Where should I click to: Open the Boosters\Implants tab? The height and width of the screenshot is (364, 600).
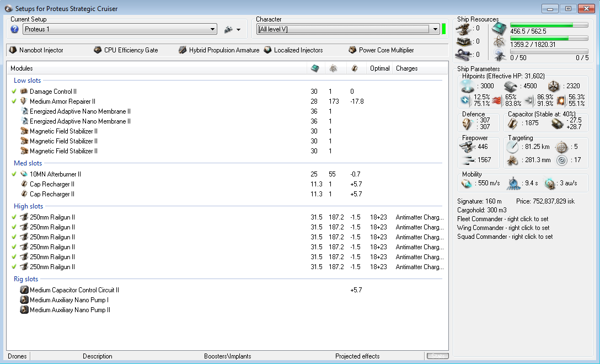click(227, 356)
